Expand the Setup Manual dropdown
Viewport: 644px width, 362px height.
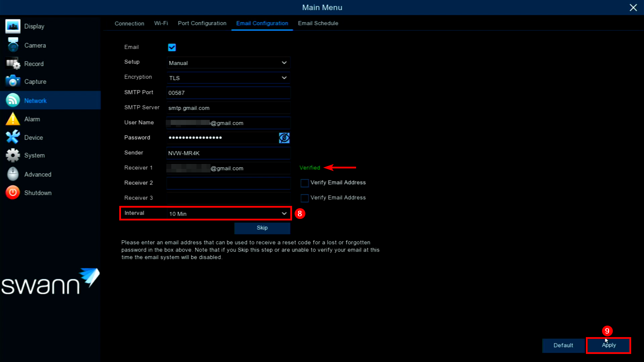click(228, 63)
